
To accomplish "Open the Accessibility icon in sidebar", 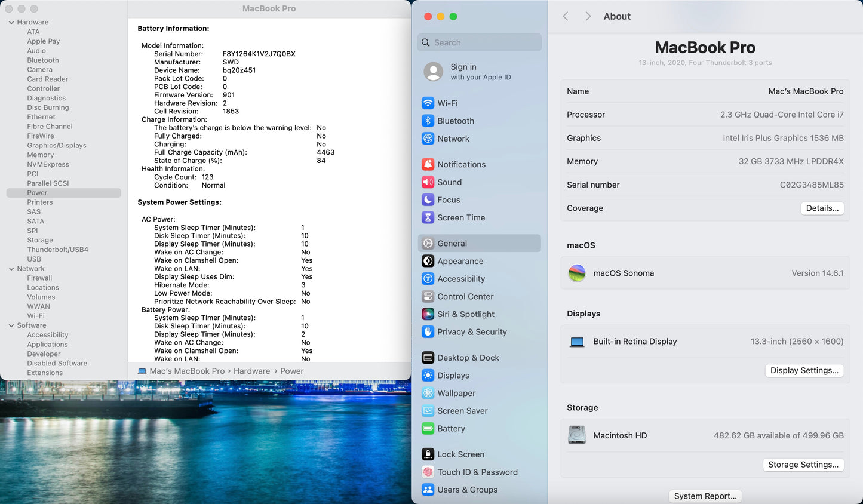I will click(428, 279).
